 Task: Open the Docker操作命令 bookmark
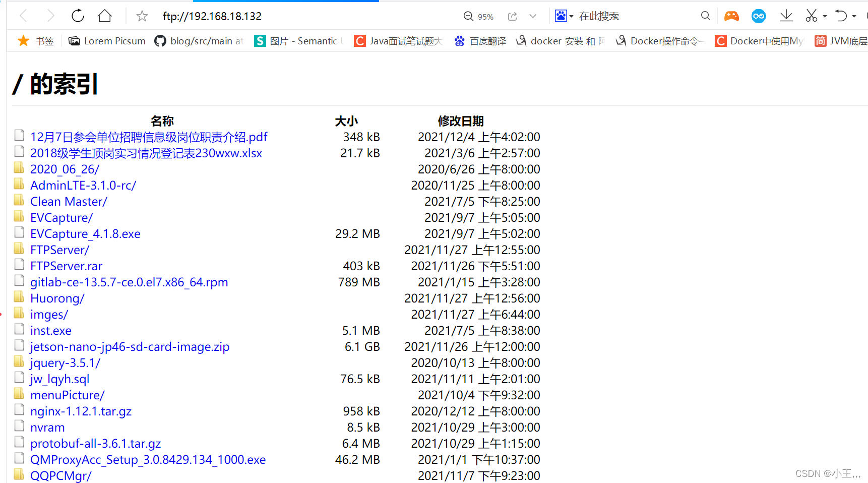(659, 41)
